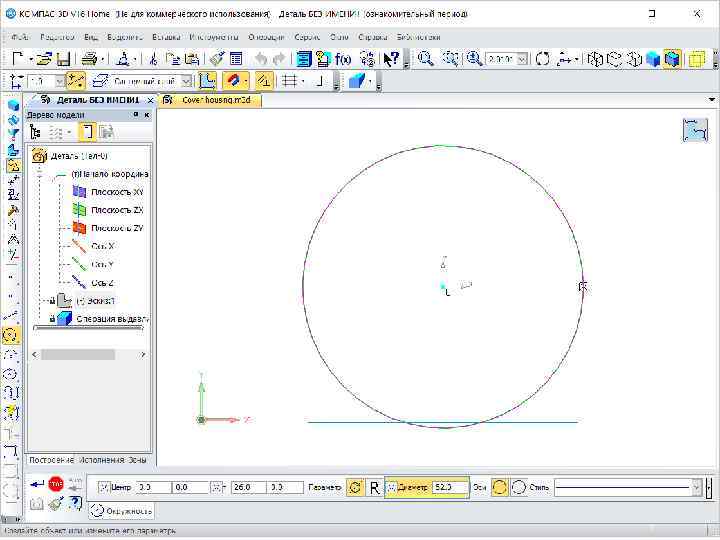Screen dimensions: 720x540
Task: Open the Библиотеки menu
Action: tap(418, 37)
